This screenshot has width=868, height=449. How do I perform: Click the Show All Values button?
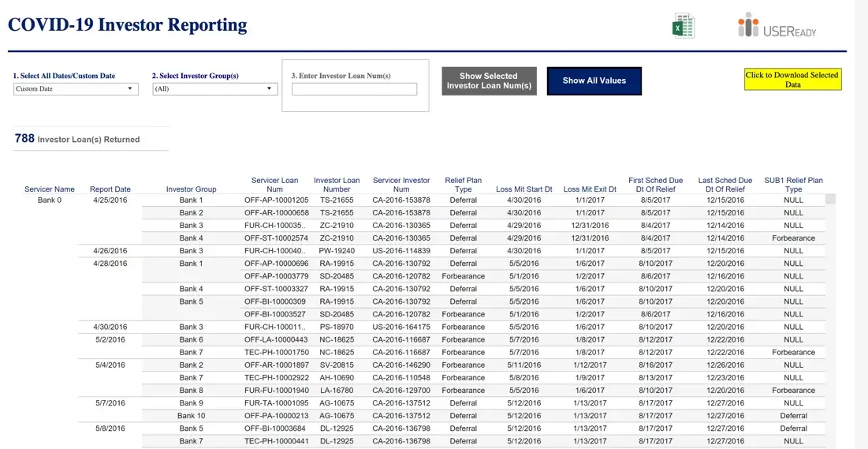[594, 81]
